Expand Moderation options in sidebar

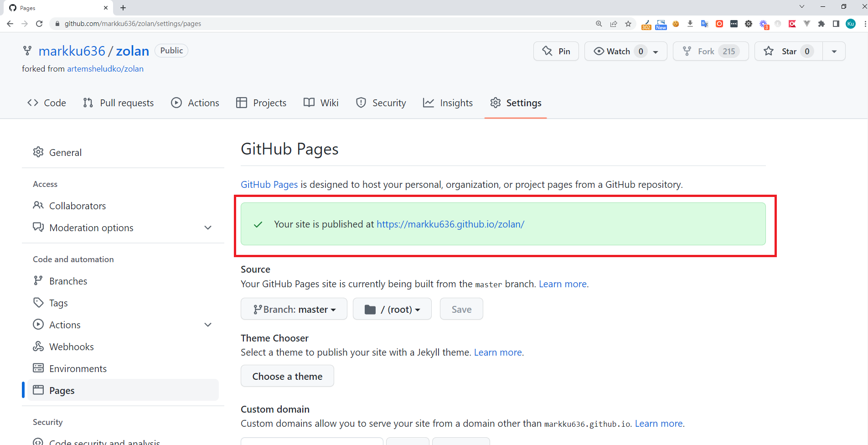click(x=208, y=228)
